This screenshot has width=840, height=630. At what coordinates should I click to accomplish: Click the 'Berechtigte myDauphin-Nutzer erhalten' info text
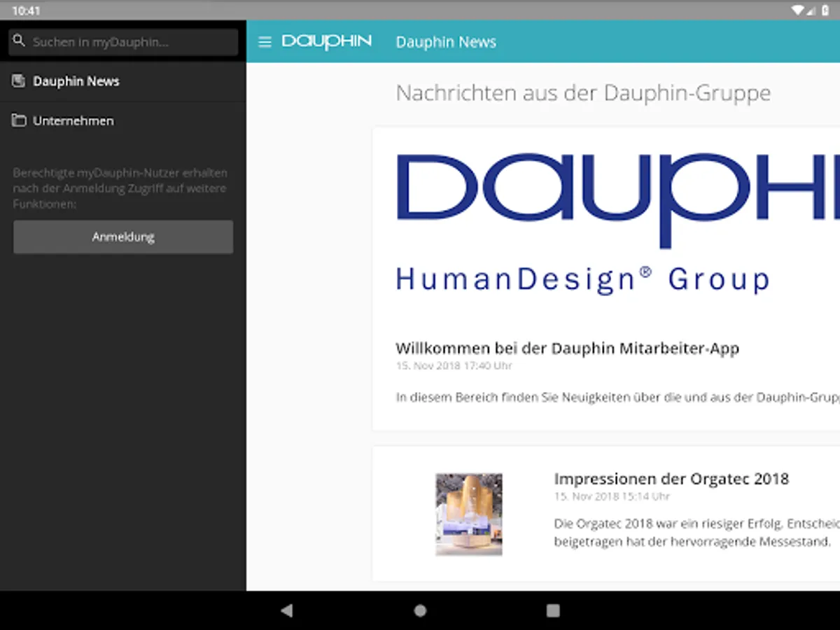point(120,188)
